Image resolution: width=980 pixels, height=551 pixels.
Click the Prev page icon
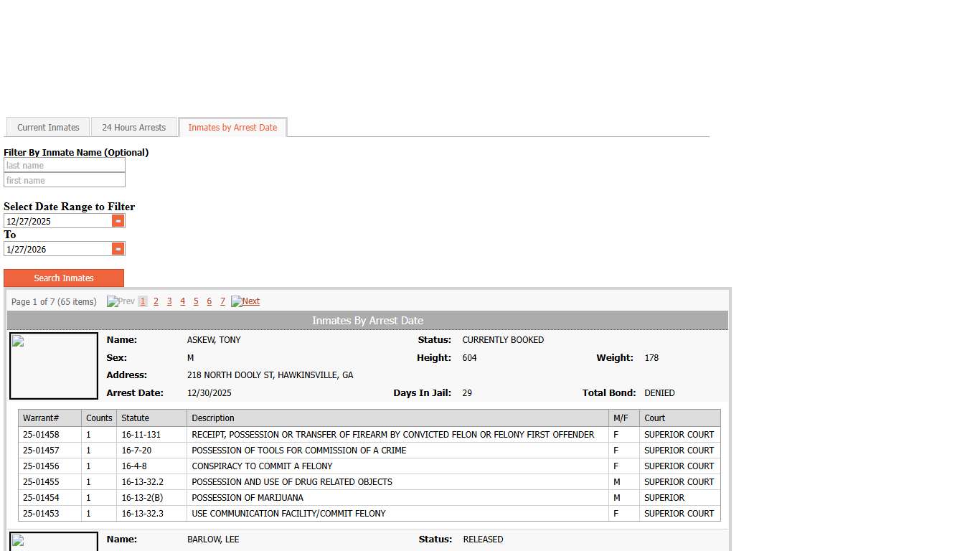[121, 301]
